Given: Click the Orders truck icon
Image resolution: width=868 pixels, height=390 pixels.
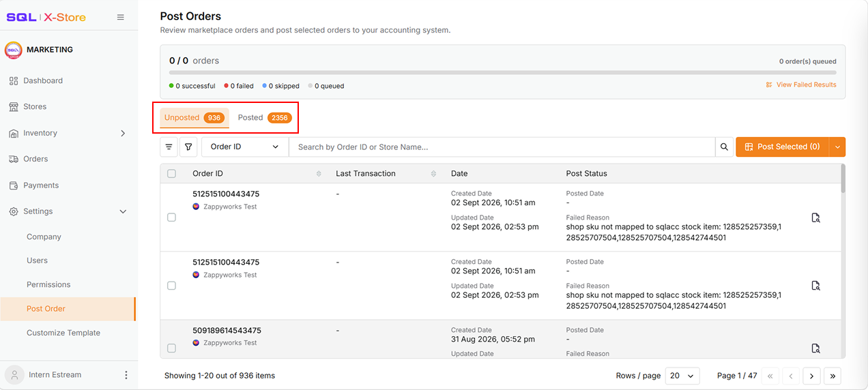Looking at the screenshot, I should [x=14, y=160].
